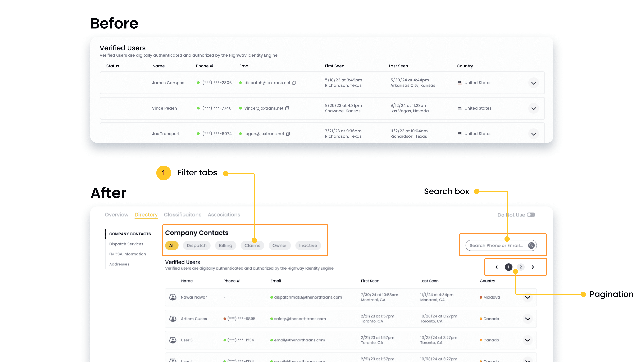
Task: Click User 3's avatar icon
Action: pyautogui.click(x=173, y=340)
